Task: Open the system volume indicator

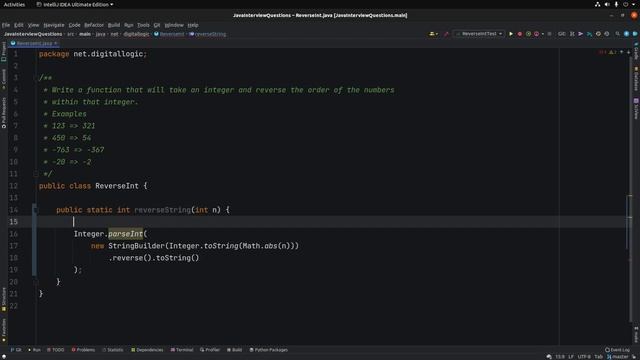Action: pos(607,4)
